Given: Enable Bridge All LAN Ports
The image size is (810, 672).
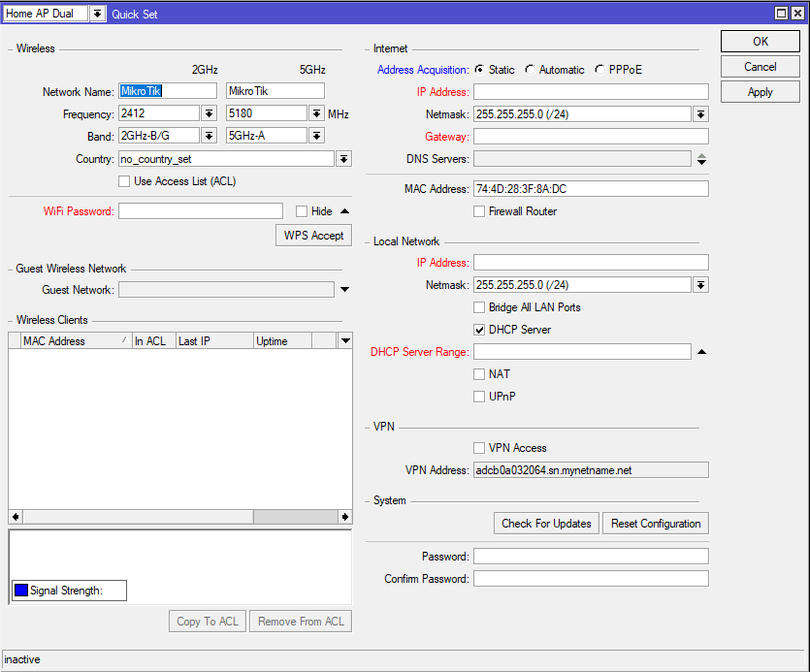Looking at the screenshot, I should [479, 307].
